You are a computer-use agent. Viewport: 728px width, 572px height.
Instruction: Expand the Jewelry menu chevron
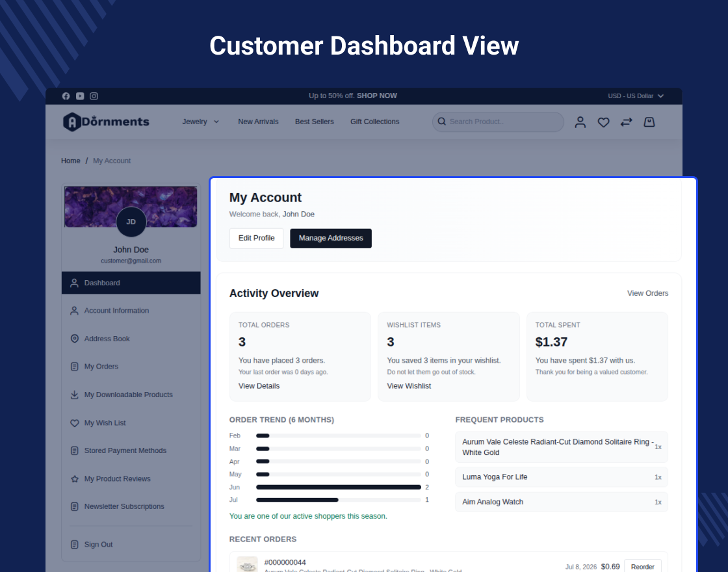216,122
